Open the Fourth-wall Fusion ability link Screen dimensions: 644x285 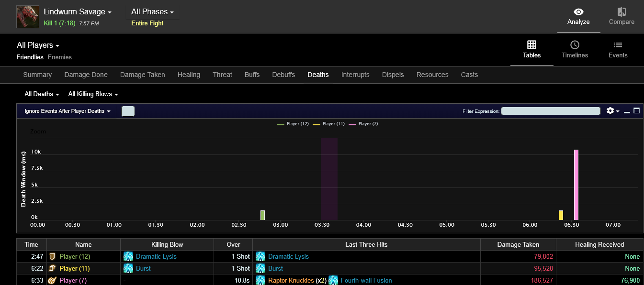click(366, 281)
